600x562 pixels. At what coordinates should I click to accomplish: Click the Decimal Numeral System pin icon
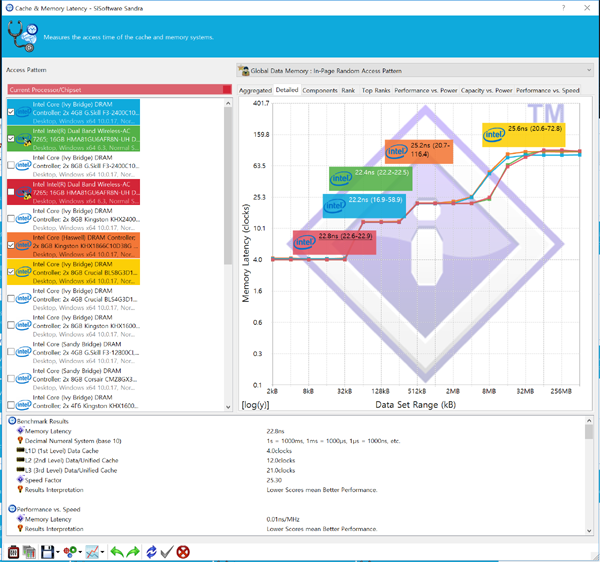coord(20,440)
